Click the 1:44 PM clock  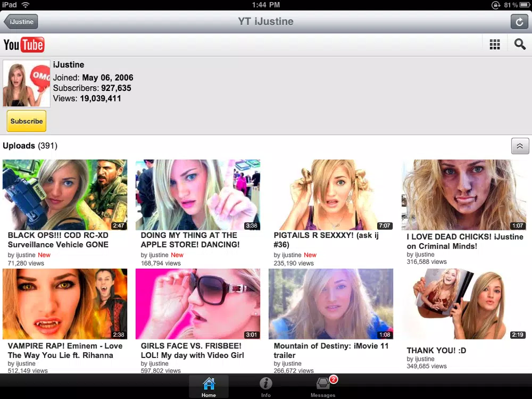266,5
